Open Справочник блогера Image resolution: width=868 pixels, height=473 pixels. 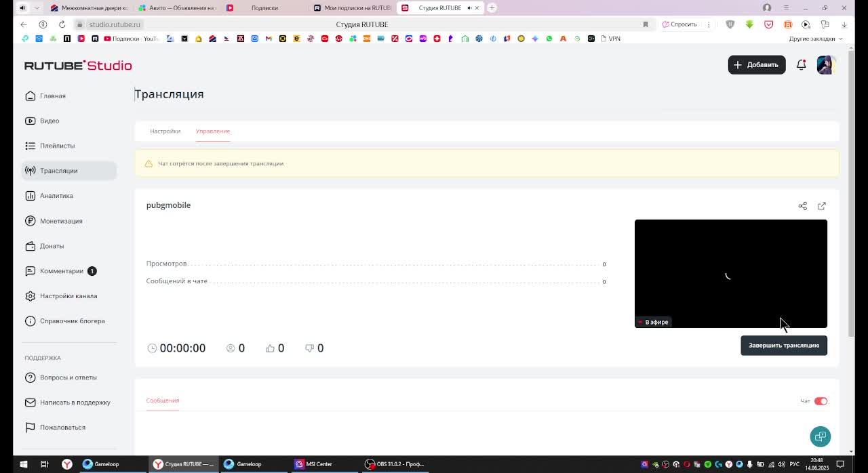(64, 321)
